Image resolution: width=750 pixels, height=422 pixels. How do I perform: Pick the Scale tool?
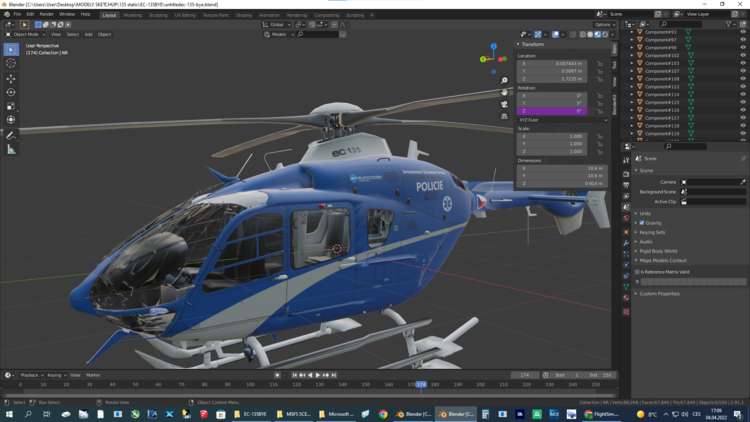[11, 106]
